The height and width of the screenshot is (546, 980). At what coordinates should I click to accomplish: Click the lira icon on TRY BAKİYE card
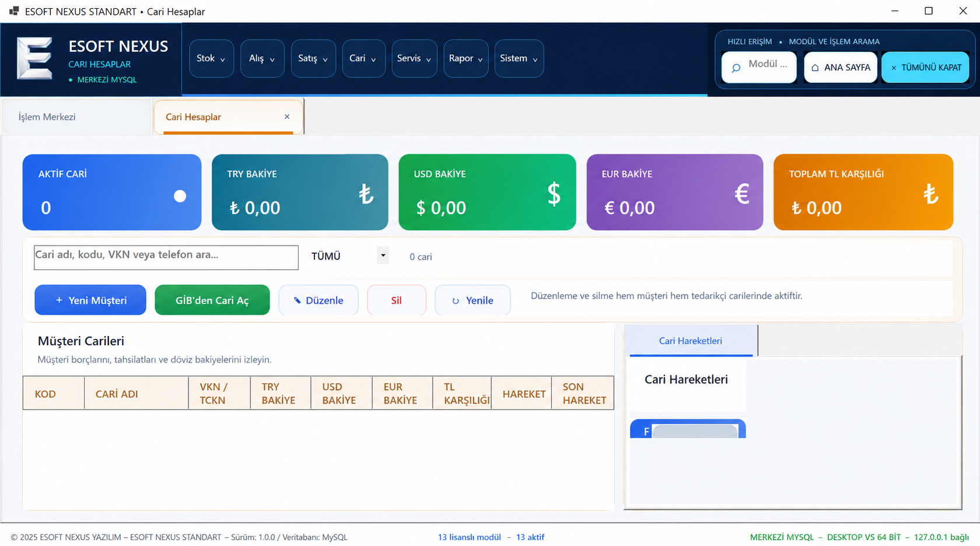point(366,194)
